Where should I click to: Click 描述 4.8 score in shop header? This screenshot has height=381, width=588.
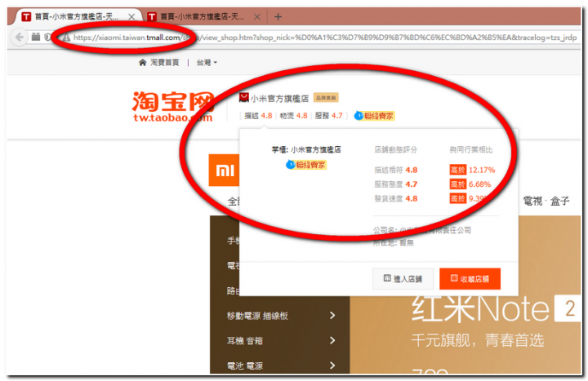point(258,116)
